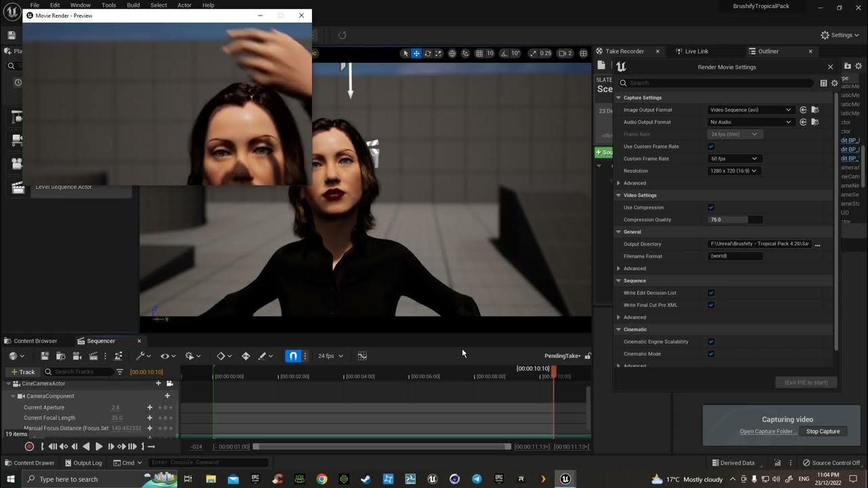Open Output Log in status bar
The image size is (868, 488).
coord(82,463)
